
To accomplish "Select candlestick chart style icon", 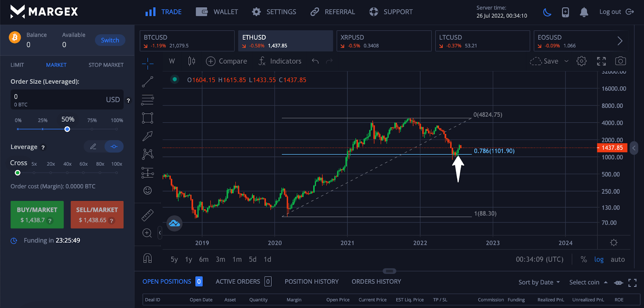I will coord(192,61).
